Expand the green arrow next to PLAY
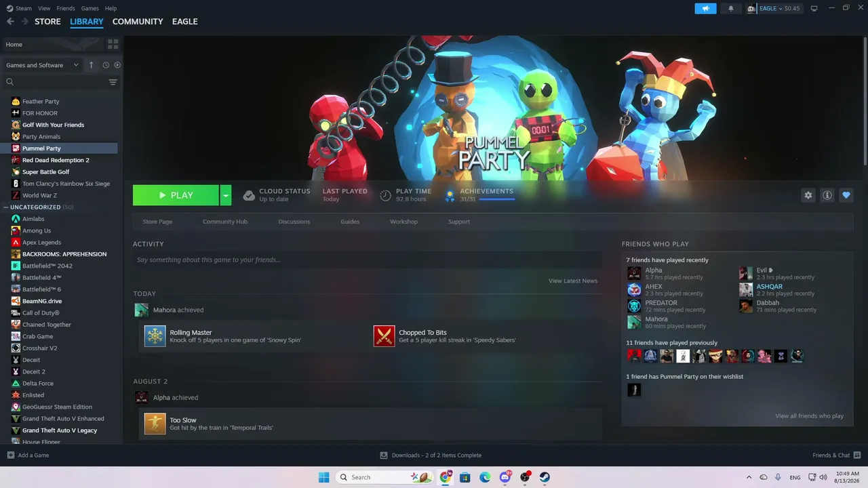The width and height of the screenshot is (868, 488). click(226, 195)
